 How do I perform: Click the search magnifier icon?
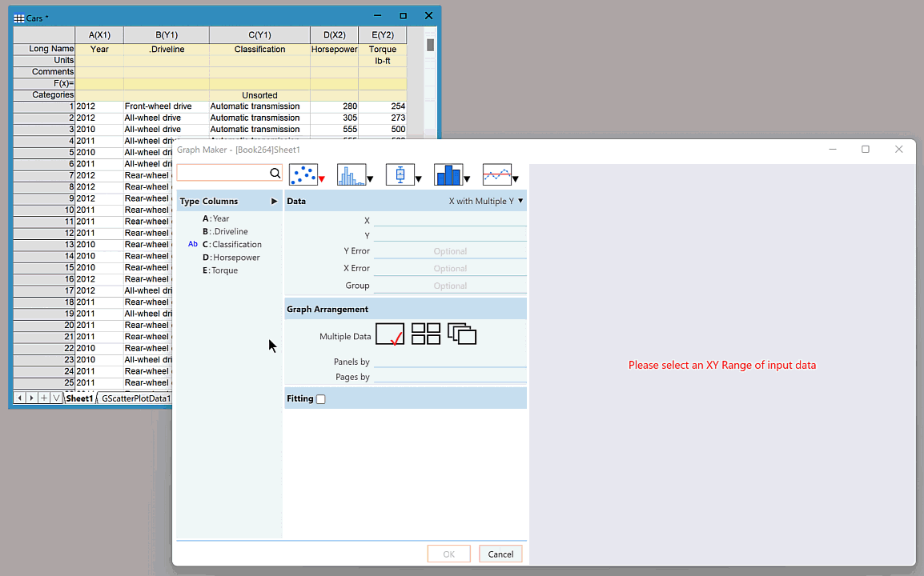pyautogui.click(x=275, y=174)
